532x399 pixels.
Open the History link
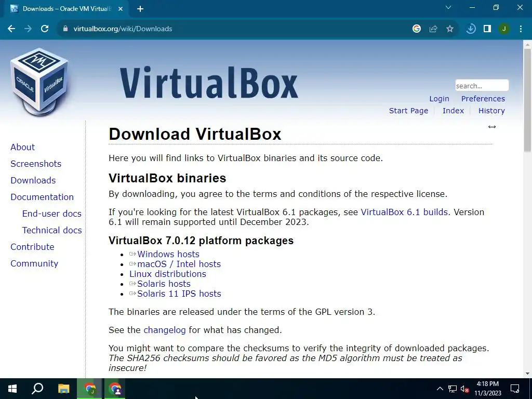tap(491, 111)
